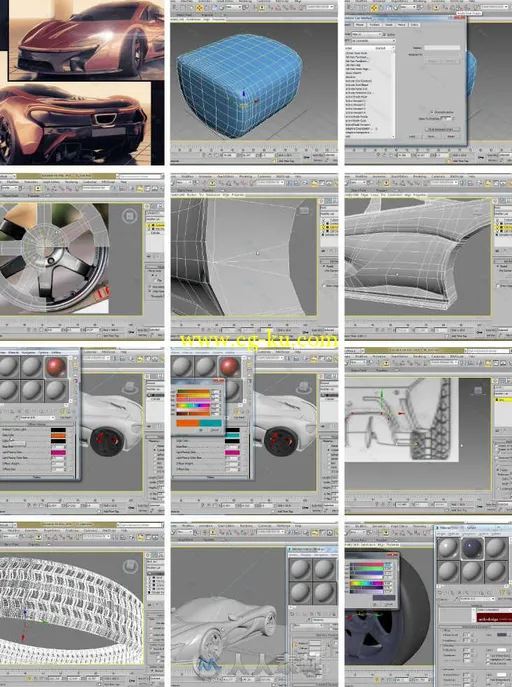Click Cancel in dark tire color selector
The width and height of the screenshot is (512, 687).
(388, 604)
